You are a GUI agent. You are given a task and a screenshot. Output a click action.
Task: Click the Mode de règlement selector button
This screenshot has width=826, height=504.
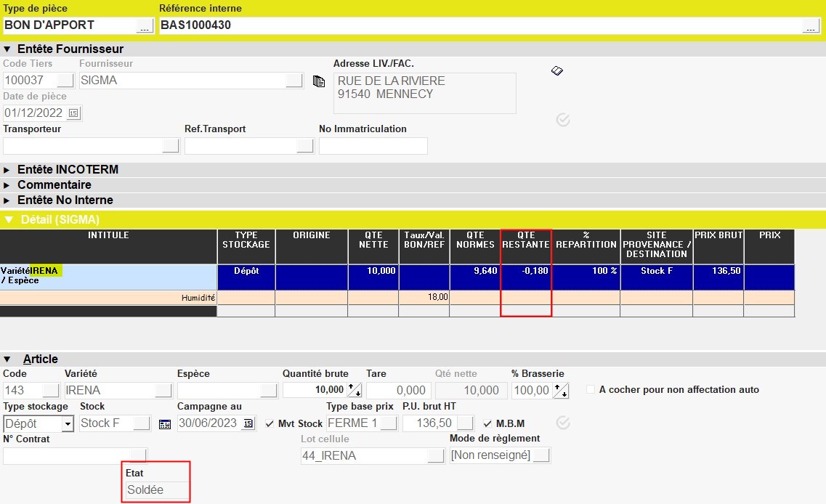[542, 455]
